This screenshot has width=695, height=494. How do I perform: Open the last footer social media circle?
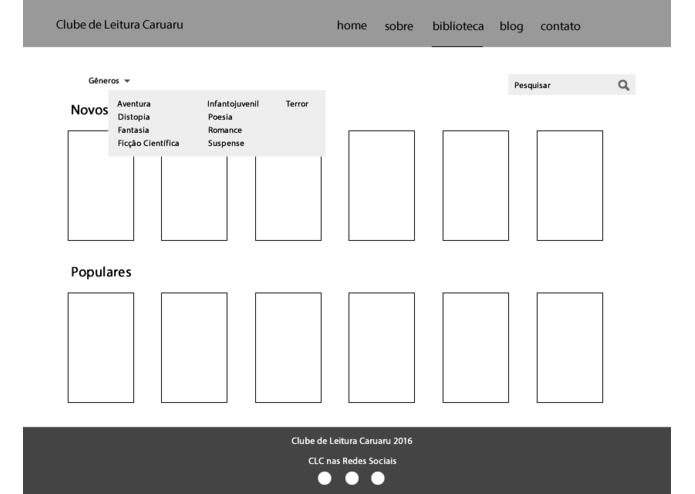pyautogui.click(x=378, y=478)
